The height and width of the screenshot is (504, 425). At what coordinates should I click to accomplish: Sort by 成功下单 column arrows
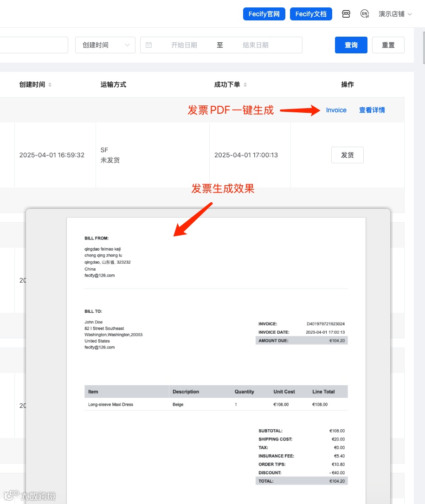[245, 84]
